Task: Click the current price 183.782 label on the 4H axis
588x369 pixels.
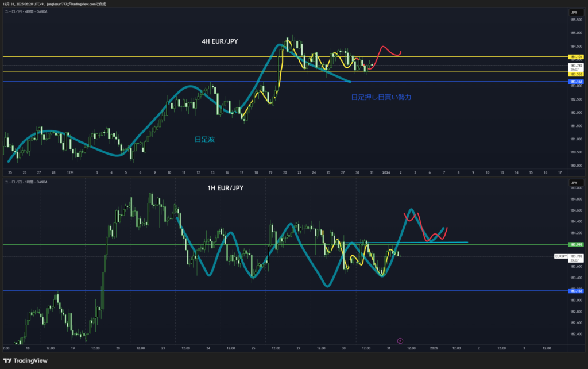Action: click(576, 66)
